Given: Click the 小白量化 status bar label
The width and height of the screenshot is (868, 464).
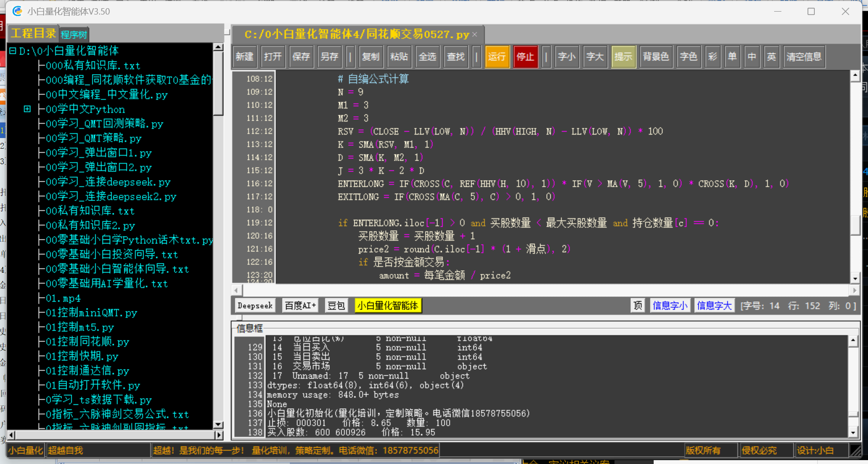Looking at the screenshot, I should [x=26, y=450].
